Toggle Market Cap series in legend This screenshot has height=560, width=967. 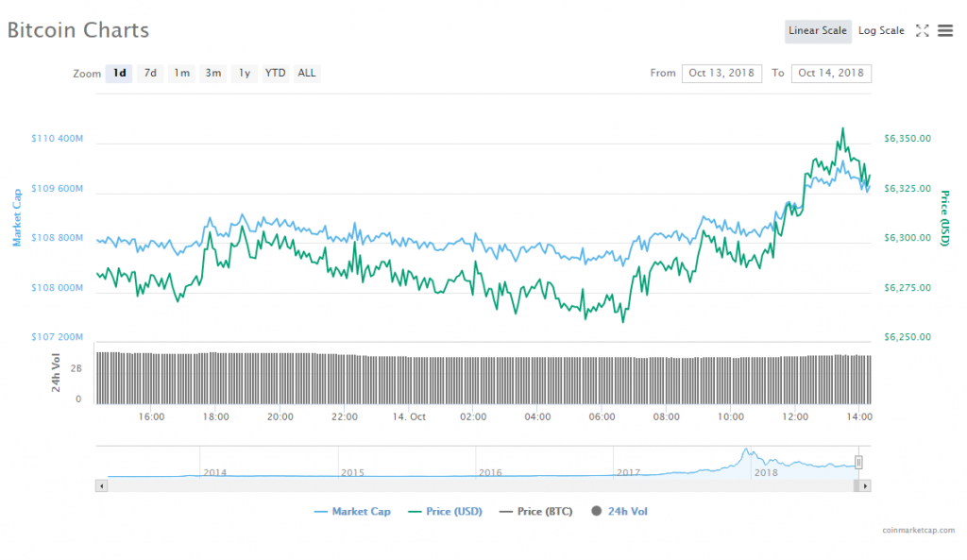pyautogui.click(x=351, y=512)
